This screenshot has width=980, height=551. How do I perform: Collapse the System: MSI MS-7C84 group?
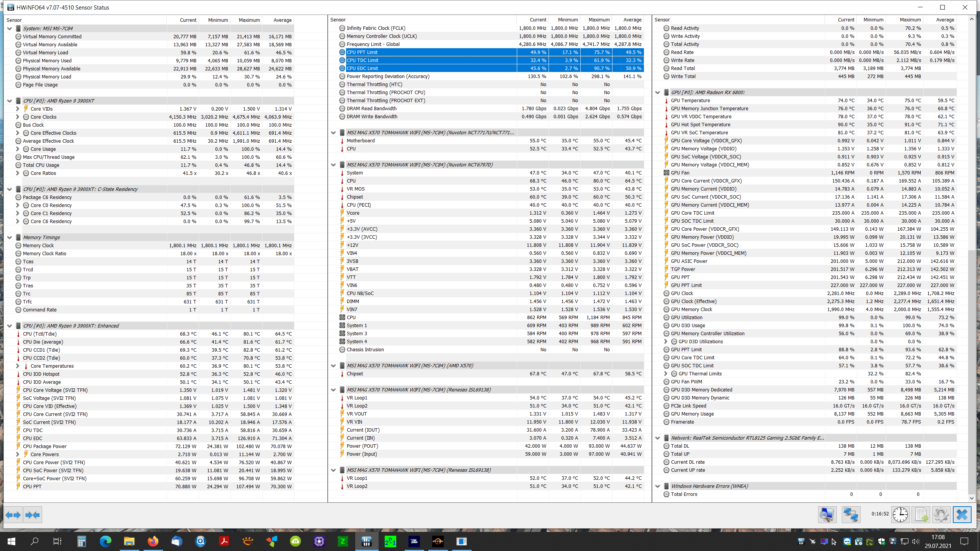[x=10, y=28]
